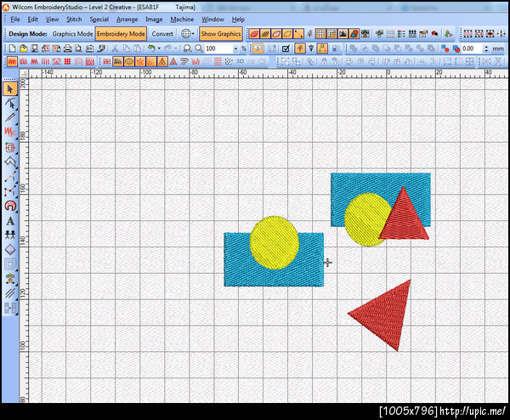Open the undo history dropdown arrow

point(159,48)
